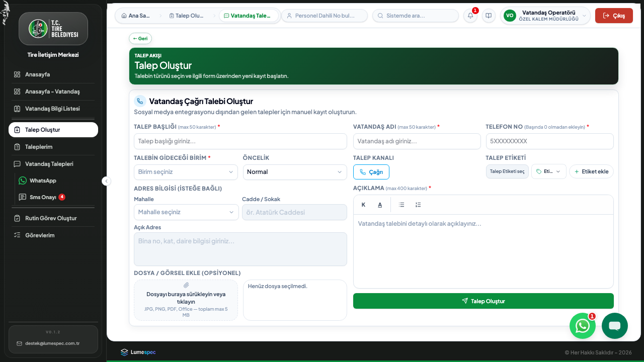
Task: Open Görevlerim in sidebar
Action: coord(53,235)
